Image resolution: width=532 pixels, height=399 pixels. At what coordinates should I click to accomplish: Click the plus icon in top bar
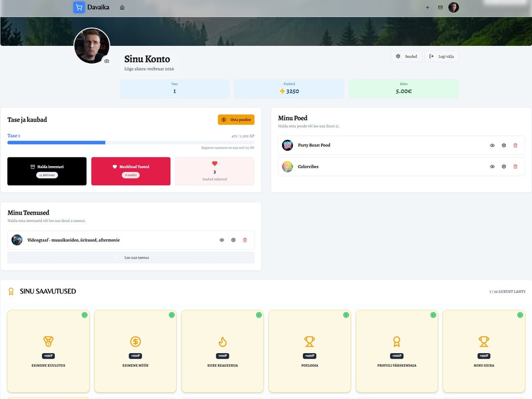(x=427, y=7)
